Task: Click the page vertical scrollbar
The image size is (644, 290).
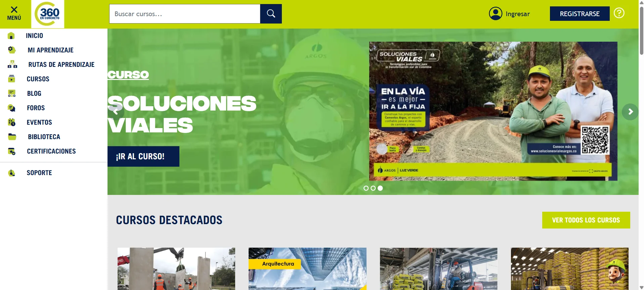Action: pos(641,30)
